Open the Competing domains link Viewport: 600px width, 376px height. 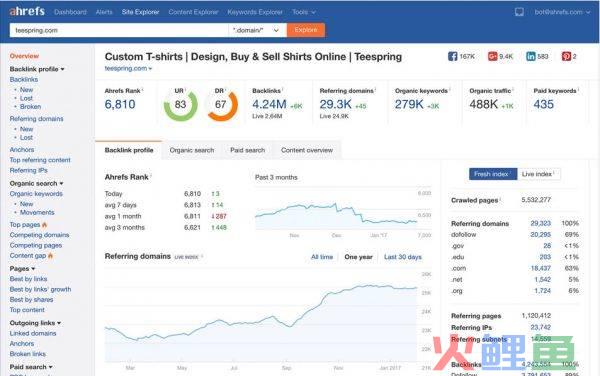[x=39, y=235]
